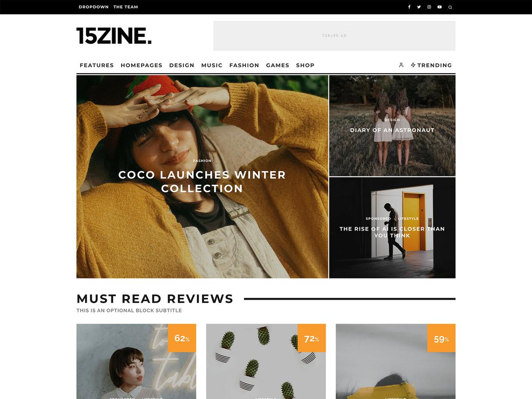Open the Features navigation menu
This screenshot has width=532, height=399.
tap(97, 65)
